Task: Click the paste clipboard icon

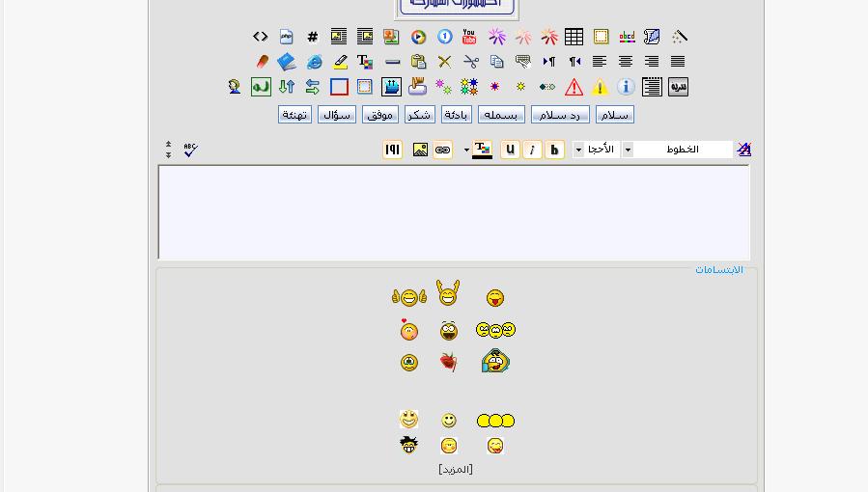Action: point(418,62)
